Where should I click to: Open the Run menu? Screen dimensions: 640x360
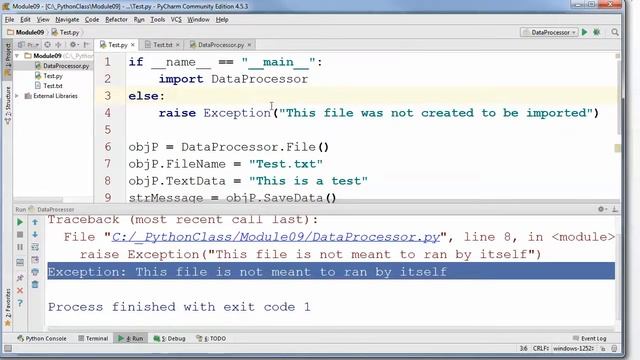point(139,20)
